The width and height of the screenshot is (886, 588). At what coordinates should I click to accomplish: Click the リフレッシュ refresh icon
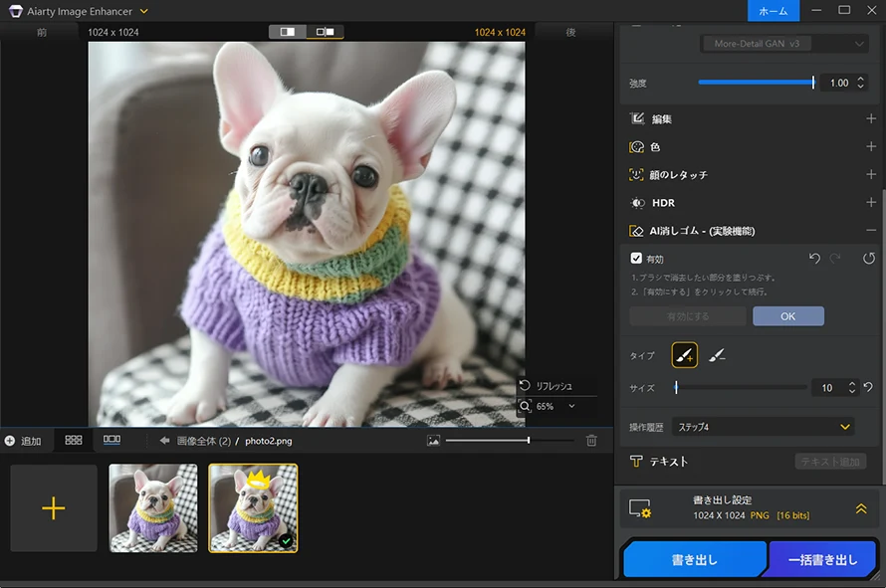pos(525,387)
